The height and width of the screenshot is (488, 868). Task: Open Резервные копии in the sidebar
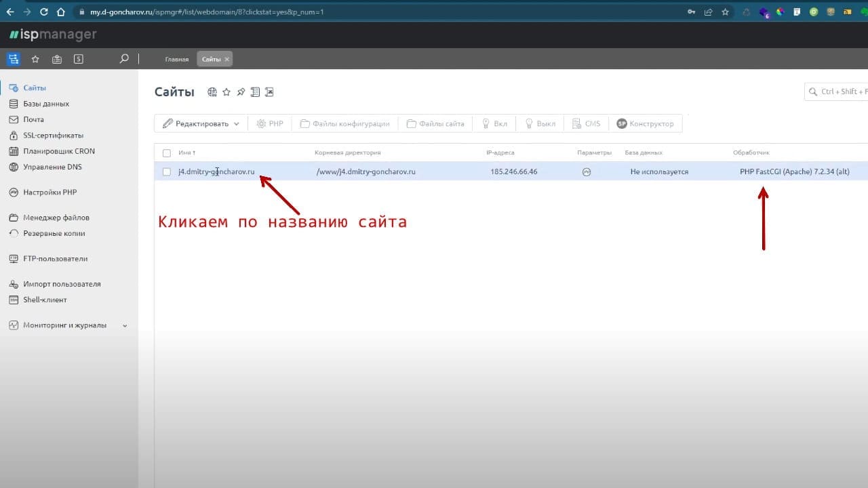point(54,233)
